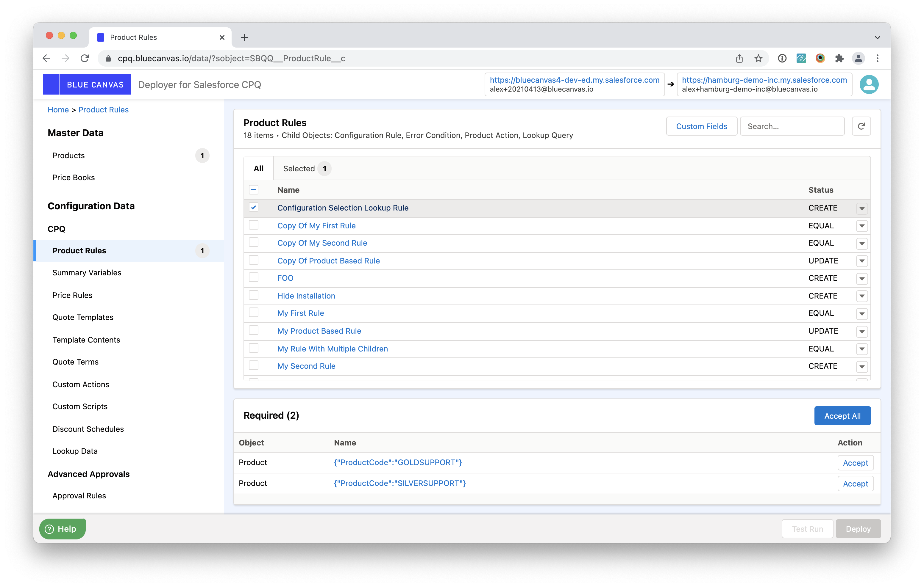
Task: Open the GOLDSUPPORT product code link
Action: point(397,462)
